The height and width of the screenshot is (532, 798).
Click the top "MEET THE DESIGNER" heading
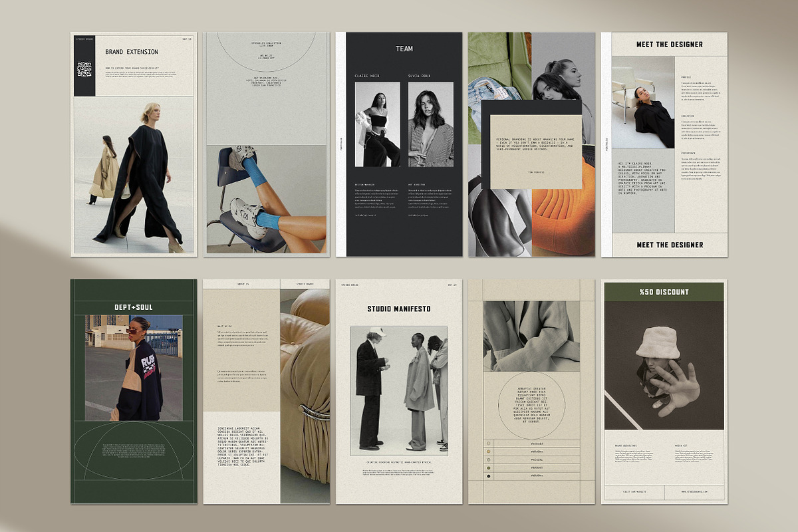click(x=670, y=45)
